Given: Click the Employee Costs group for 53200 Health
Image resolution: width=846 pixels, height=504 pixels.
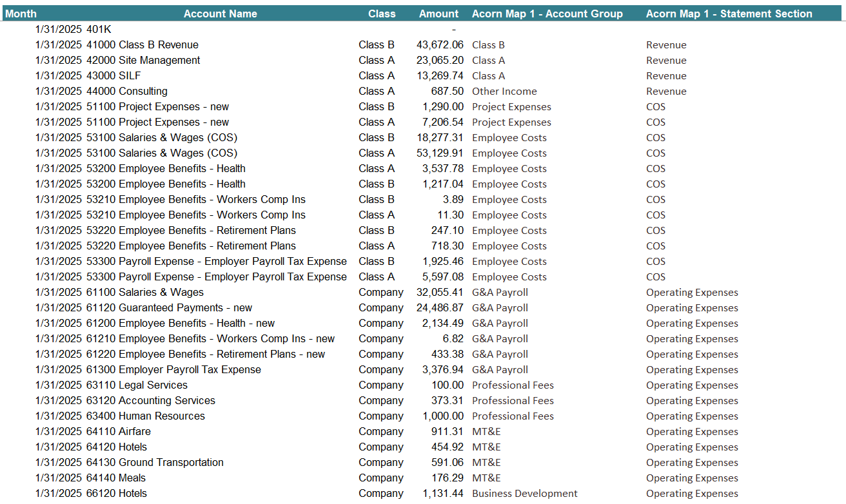Looking at the screenshot, I should pyautogui.click(x=509, y=168).
